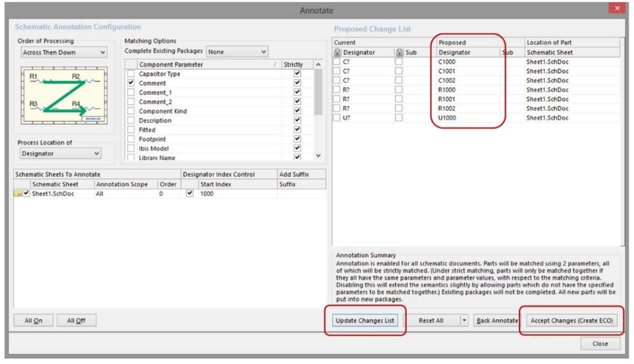Viewport: 634px width, 364px height.
Task: Click the Close button at bottom
Action: 600,343
